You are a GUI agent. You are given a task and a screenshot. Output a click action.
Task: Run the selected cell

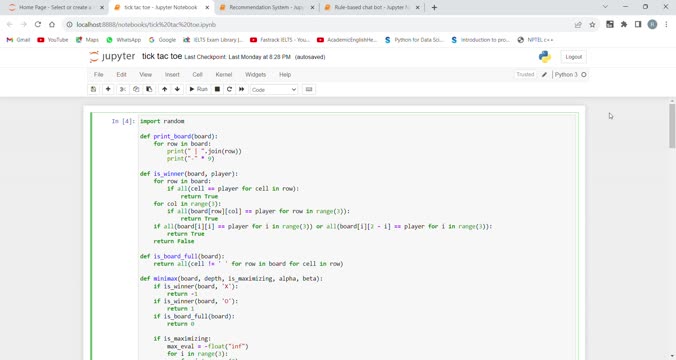tap(198, 89)
